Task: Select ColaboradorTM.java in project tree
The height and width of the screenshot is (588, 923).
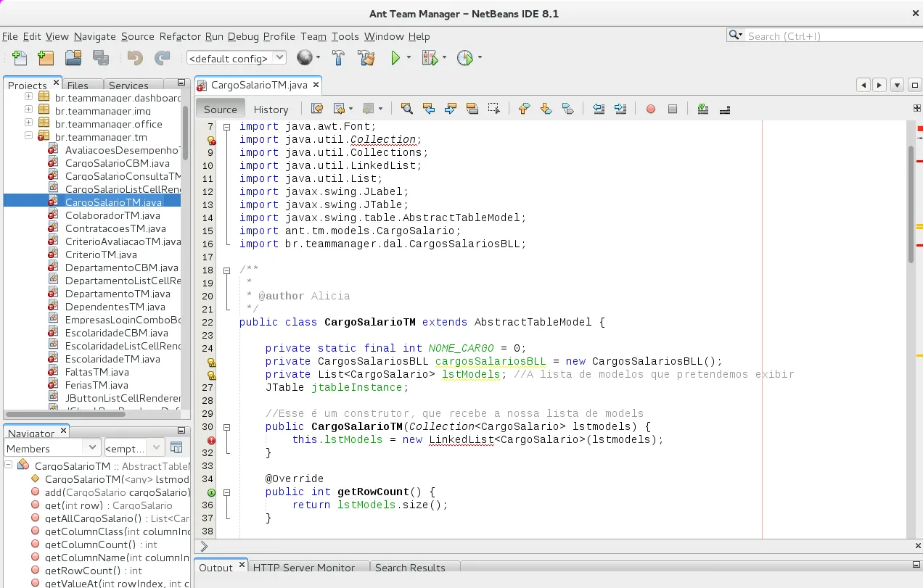Action: click(112, 215)
